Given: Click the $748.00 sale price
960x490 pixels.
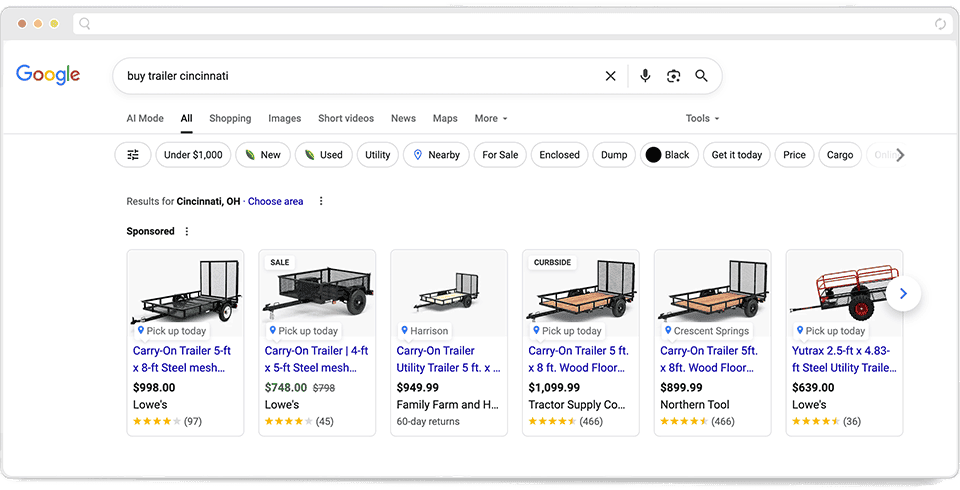Looking at the screenshot, I should coord(286,387).
